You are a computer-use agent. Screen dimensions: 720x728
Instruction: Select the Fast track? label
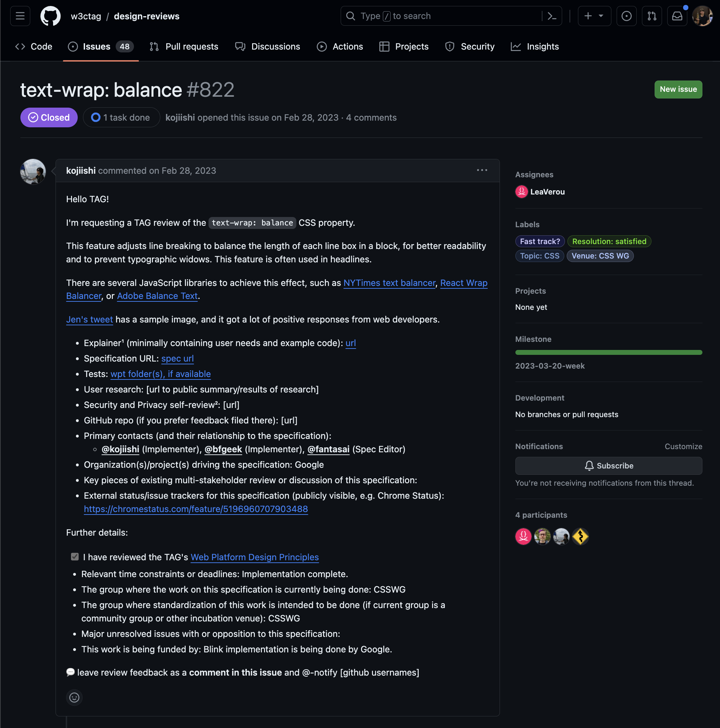tap(540, 242)
